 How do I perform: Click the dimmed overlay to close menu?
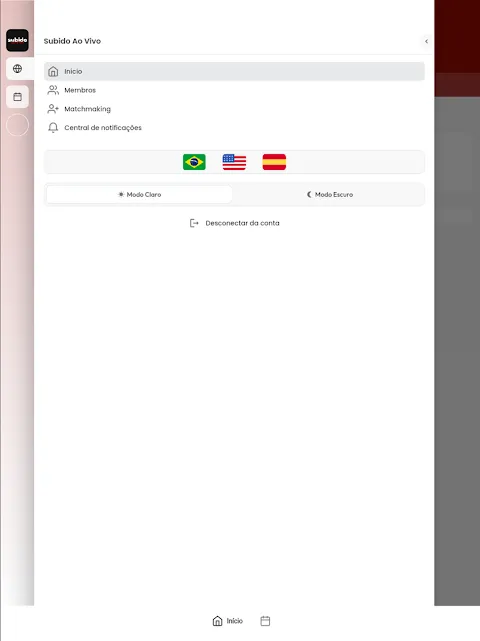tap(457, 352)
